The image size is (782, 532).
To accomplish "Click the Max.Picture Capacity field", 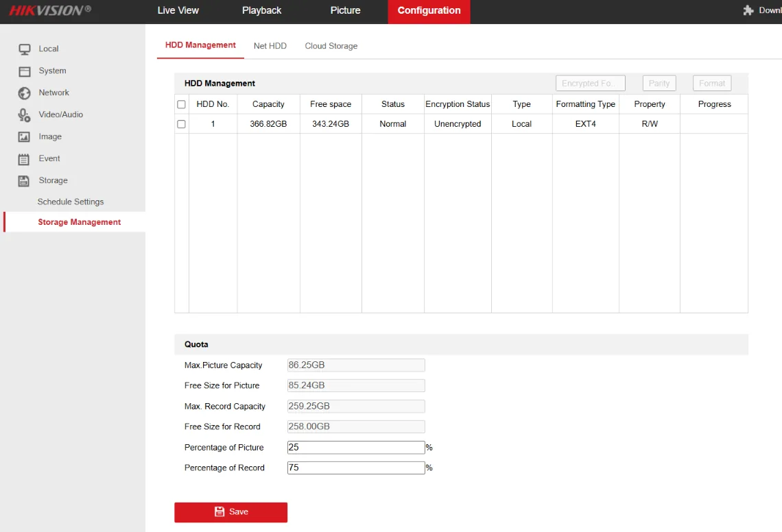I will click(x=356, y=365).
